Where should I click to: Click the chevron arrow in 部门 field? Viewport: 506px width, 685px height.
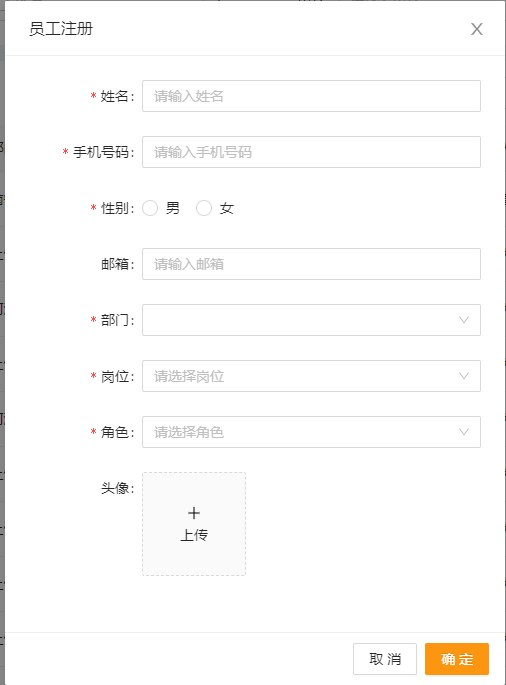click(464, 320)
